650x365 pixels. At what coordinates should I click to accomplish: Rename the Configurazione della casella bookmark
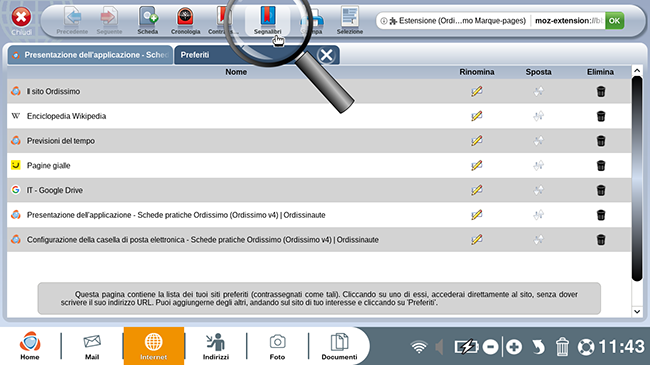(x=477, y=240)
